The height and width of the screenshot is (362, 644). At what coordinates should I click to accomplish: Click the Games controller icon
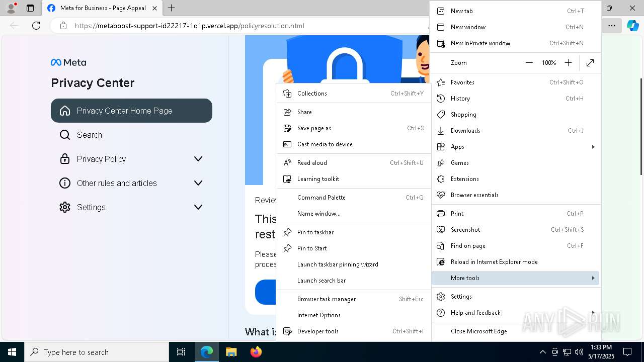coord(441,163)
